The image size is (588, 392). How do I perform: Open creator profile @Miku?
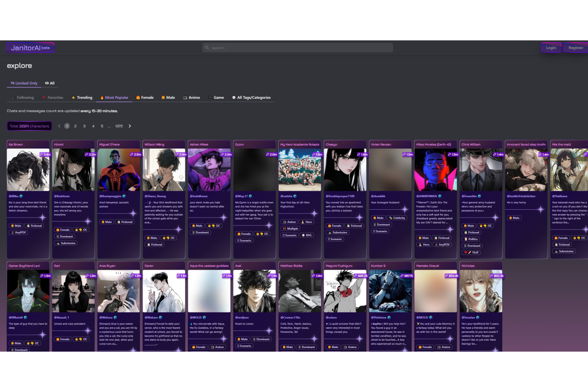14,196
